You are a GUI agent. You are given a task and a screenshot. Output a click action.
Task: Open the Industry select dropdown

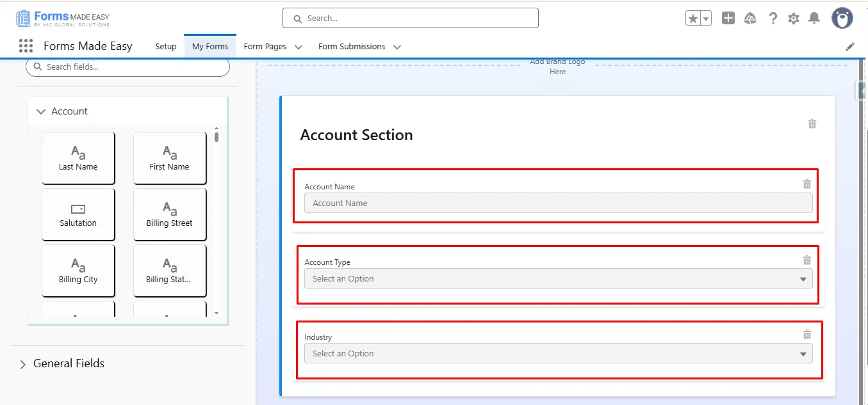coord(558,354)
